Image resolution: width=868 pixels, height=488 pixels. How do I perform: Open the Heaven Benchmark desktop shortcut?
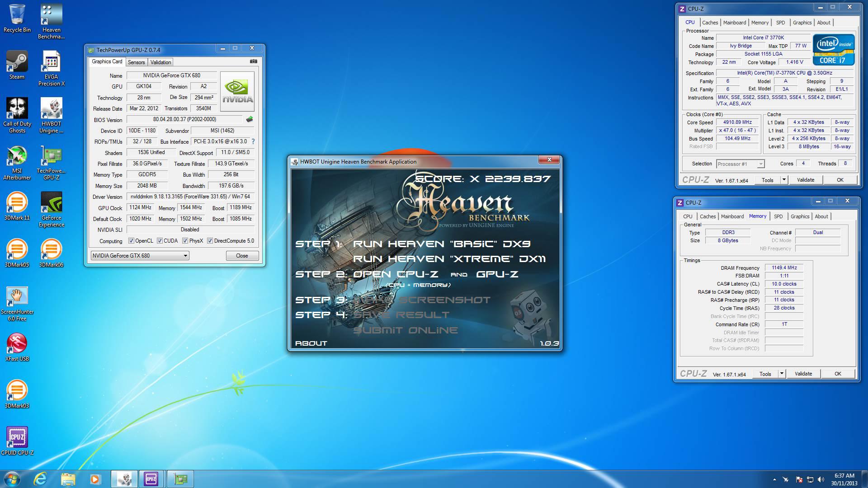point(51,22)
